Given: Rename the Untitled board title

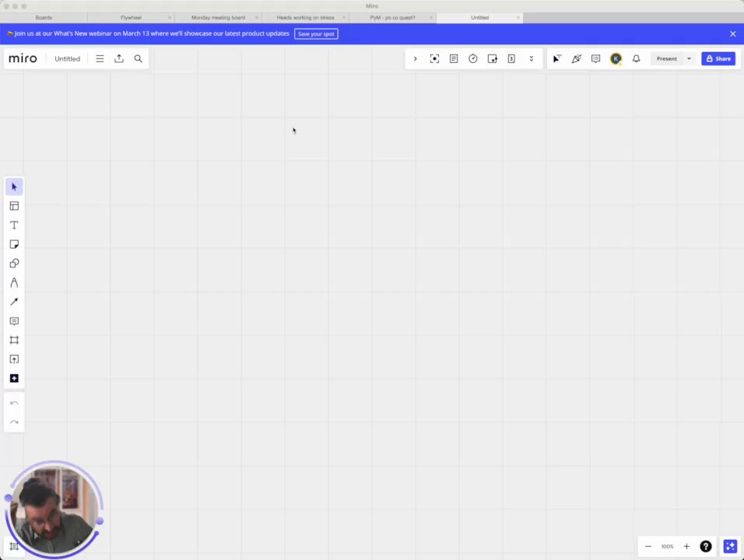Looking at the screenshot, I should (68, 59).
